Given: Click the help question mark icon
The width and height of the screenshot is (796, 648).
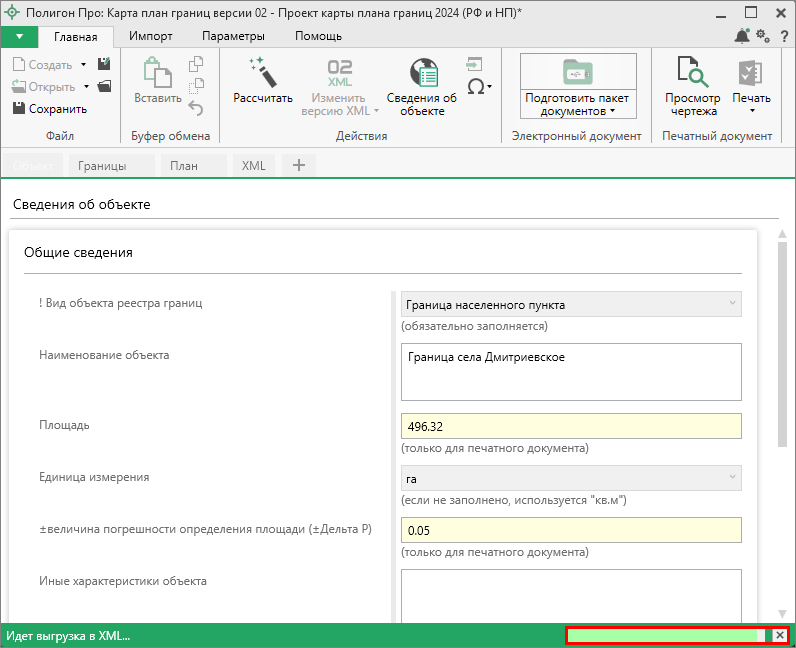Looking at the screenshot, I should tap(783, 36).
